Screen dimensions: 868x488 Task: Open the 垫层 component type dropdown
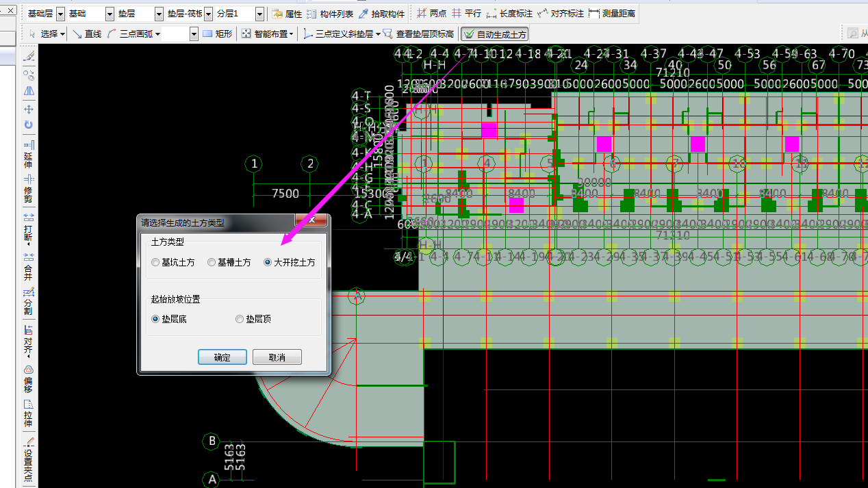[159, 14]
